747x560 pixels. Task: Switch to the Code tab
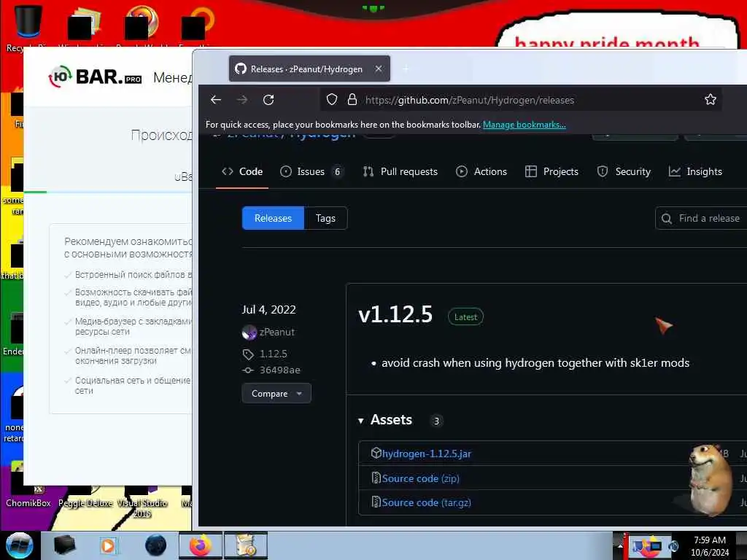242,171
